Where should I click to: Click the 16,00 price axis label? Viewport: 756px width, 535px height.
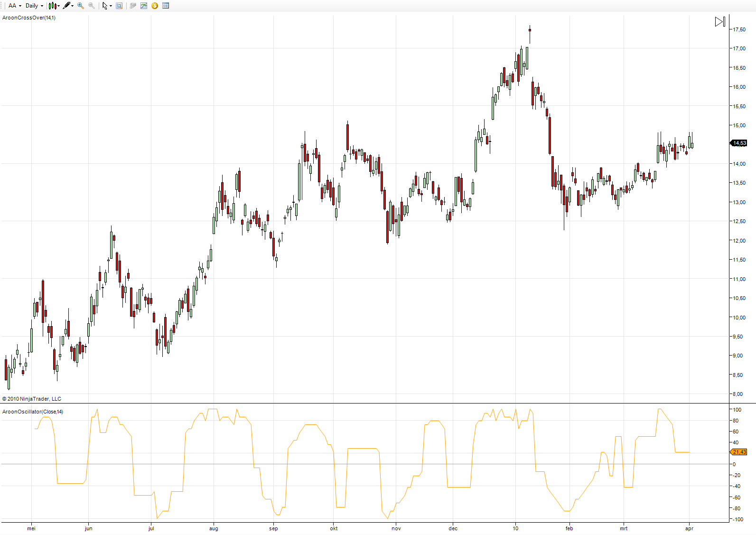pyautogui.click(x=739, y=87)
